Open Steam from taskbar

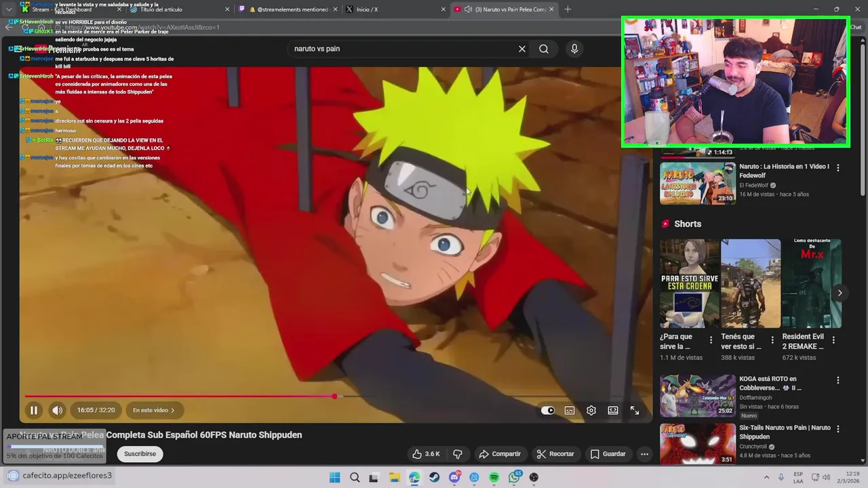click(434, 477)
